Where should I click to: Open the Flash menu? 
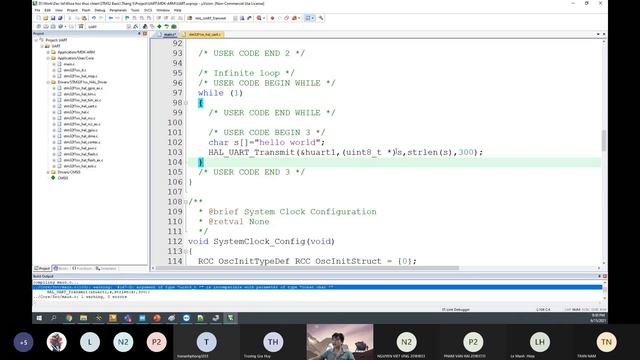coord(86,10)
